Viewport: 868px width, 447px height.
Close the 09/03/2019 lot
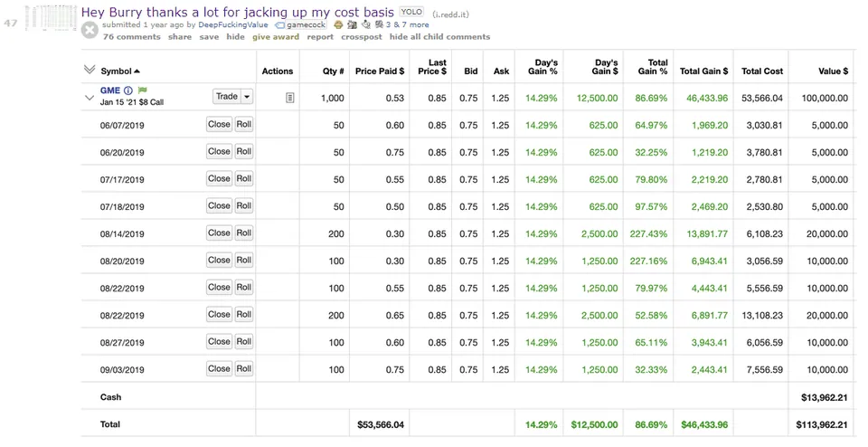(x=219, y=368)
